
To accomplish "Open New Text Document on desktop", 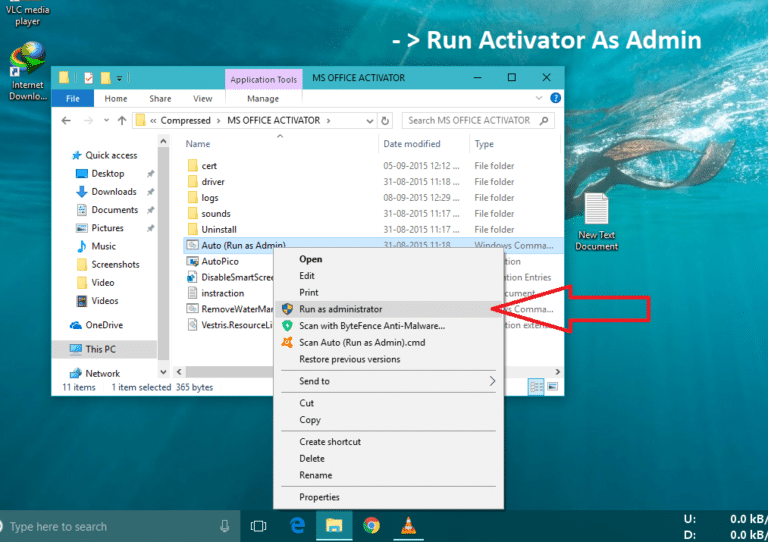I will pos(597,222).
